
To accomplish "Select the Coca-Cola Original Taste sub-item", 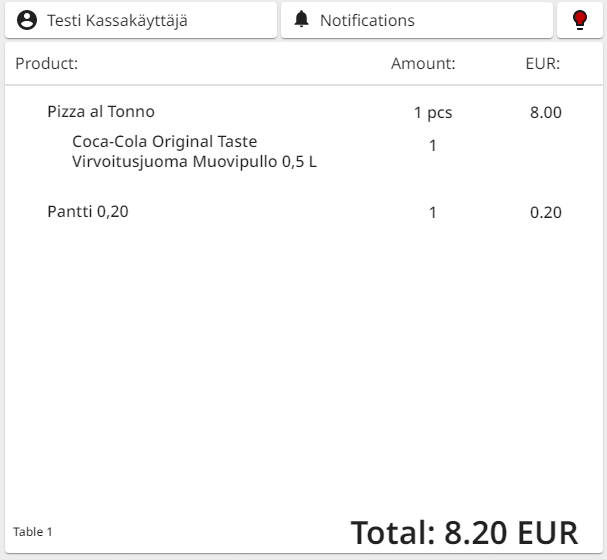I will pyautogui.click(x=165, y=141).
